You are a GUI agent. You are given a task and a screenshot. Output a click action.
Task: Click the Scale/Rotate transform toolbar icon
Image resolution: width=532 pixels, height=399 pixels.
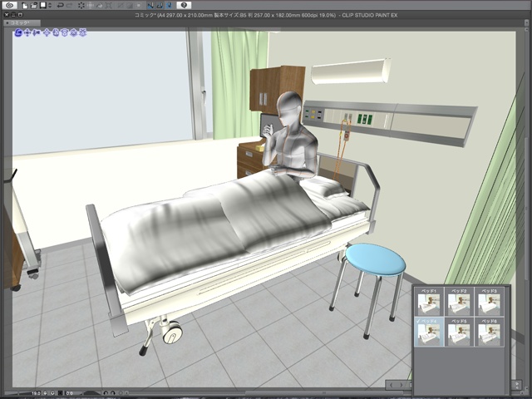(109, 6)
